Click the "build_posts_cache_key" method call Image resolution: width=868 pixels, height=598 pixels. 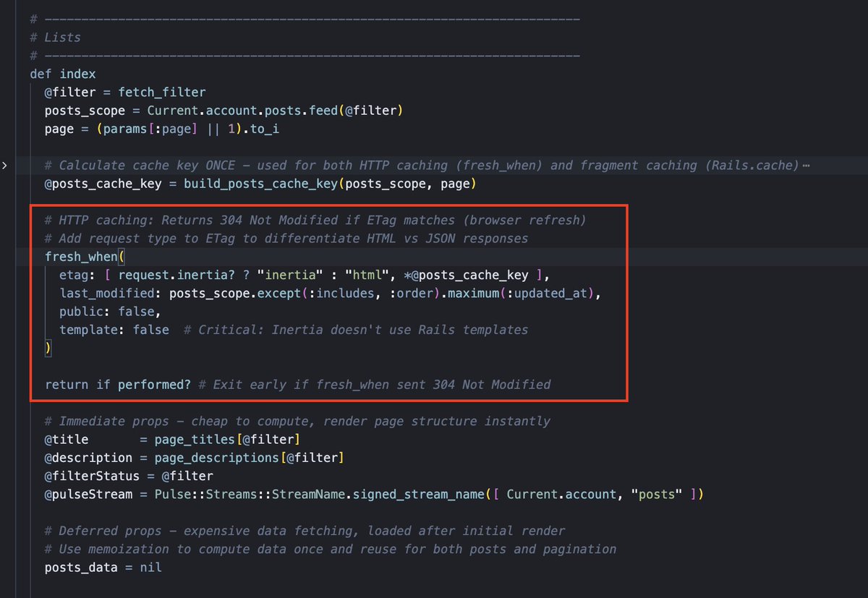tap(260, 184)
